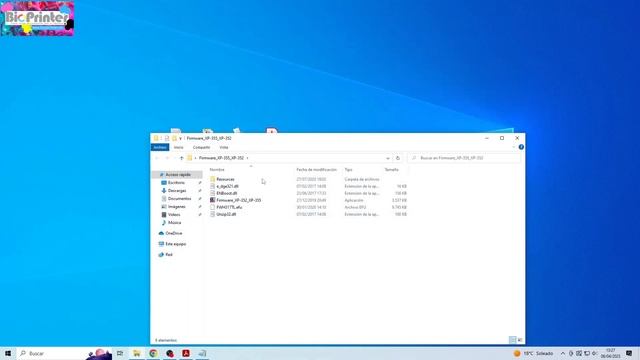The height and width of the screenshot is (360, 640).
Task: Click the address bar path Firmware_XP-355_XP-352
Action: (221, 158)
